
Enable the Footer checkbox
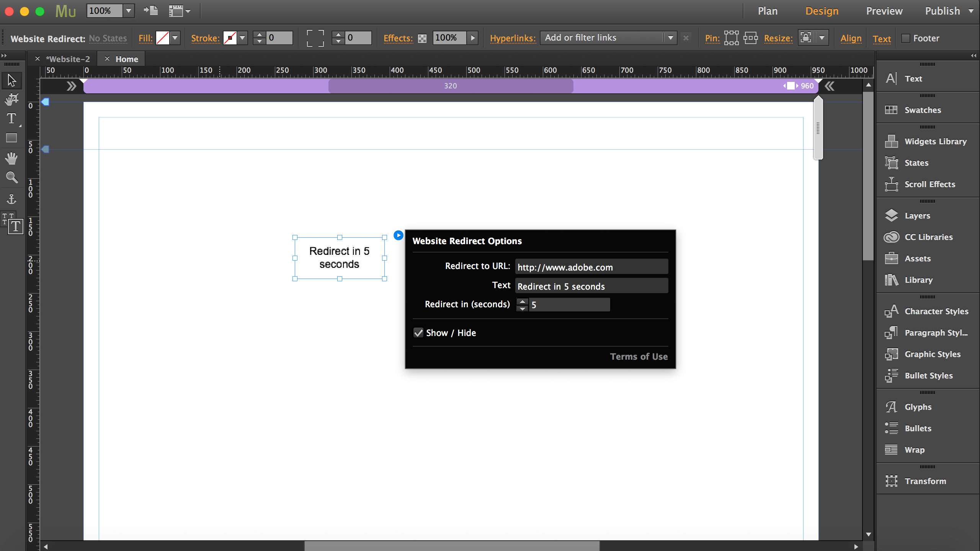(x=906, y=38)
